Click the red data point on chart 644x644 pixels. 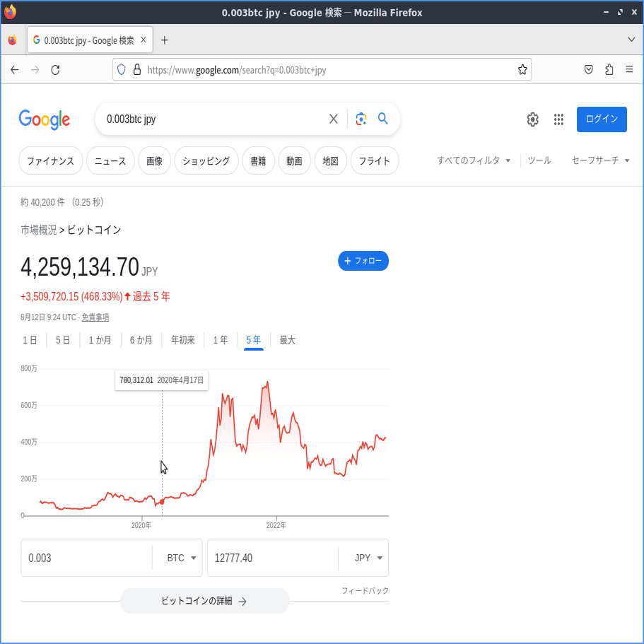tap(162, 502)
